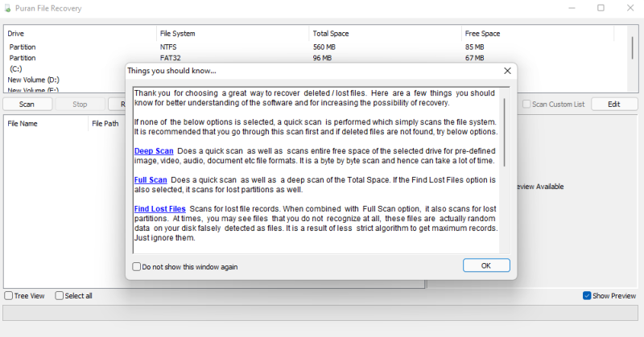This screenshot has height=337, width=644.
Task: Click the Drive column header
Action: point(80,34)
